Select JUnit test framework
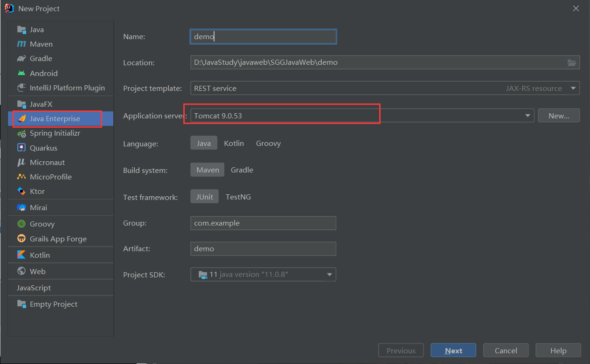The height and width of the screenshot is (364, 590). point(204,197)
